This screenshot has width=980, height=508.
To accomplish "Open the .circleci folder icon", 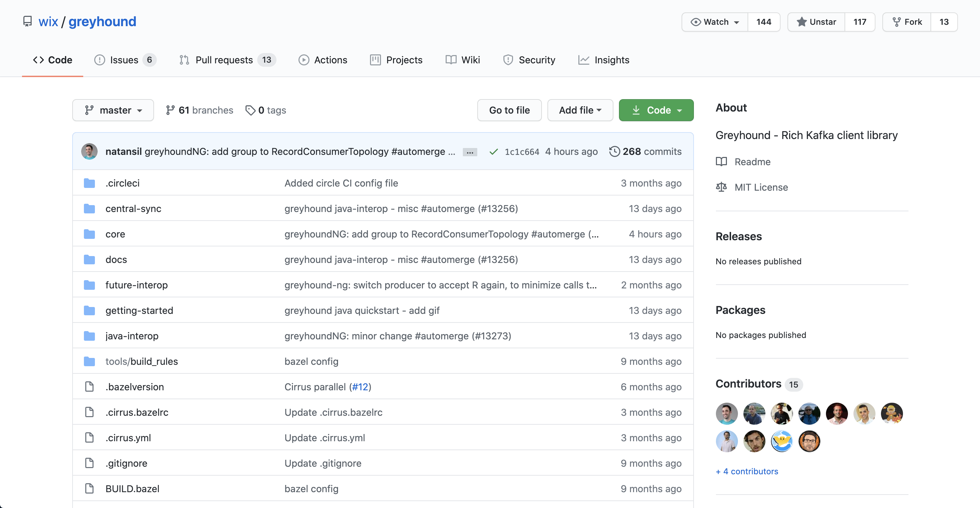I will point(89,183).
